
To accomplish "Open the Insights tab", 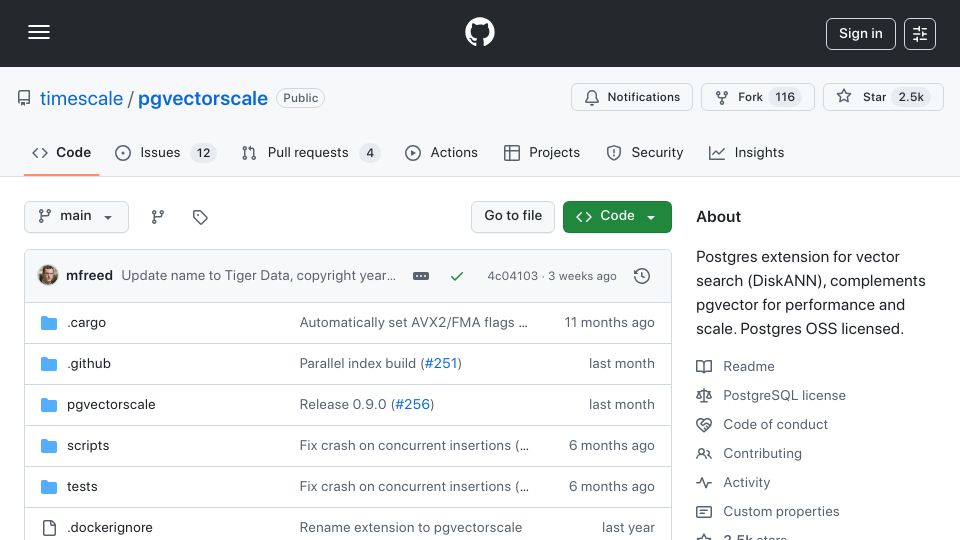I will click(746, 152).
